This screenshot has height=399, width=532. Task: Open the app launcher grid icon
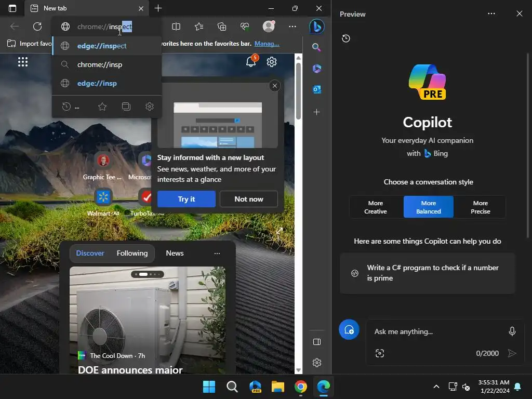click(x=23, y=62)
